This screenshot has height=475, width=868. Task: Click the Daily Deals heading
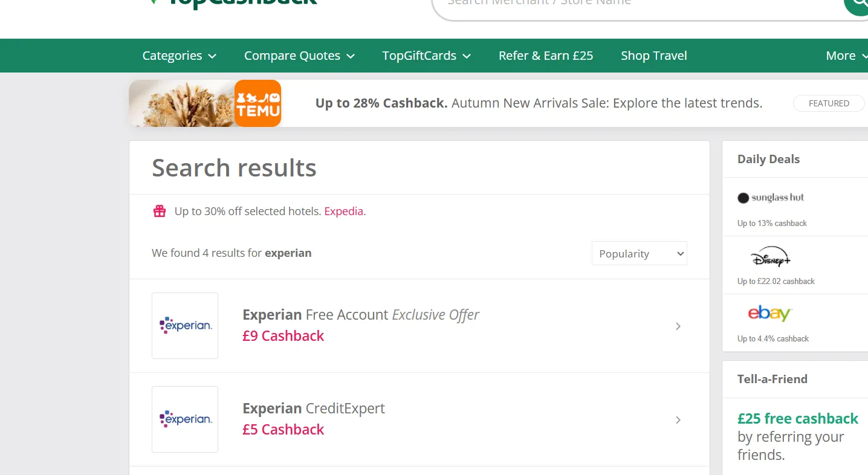(768, 160)
